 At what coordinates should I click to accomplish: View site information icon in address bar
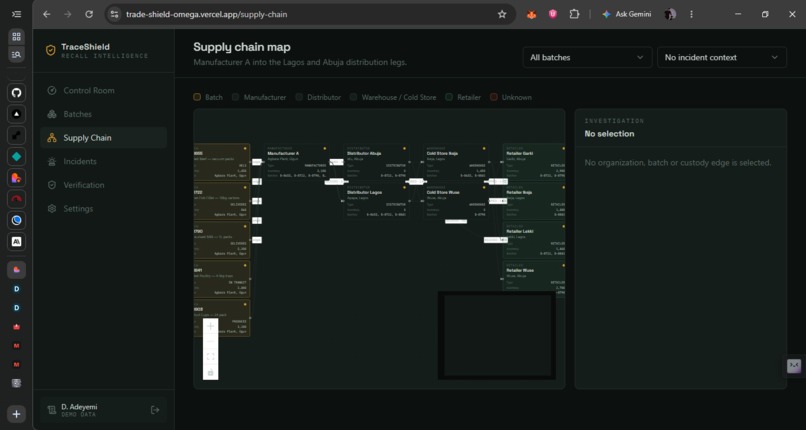(x=115, y=14)
